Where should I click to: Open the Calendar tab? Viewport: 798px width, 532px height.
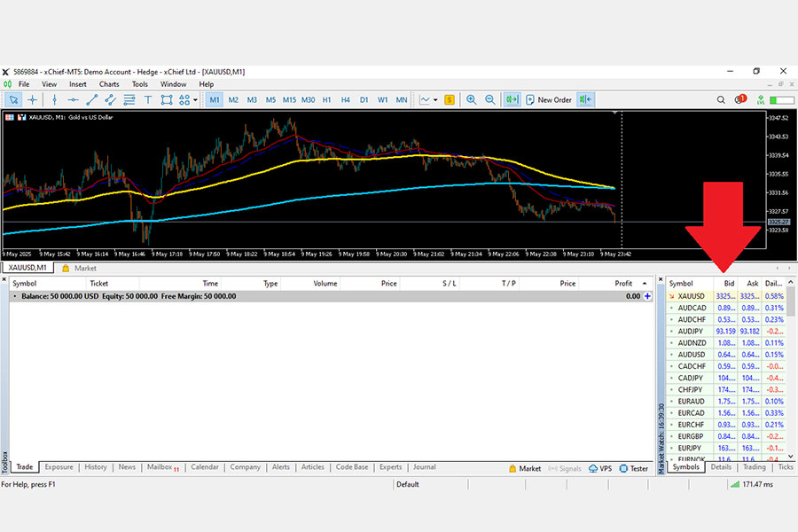tap(205, 467)
